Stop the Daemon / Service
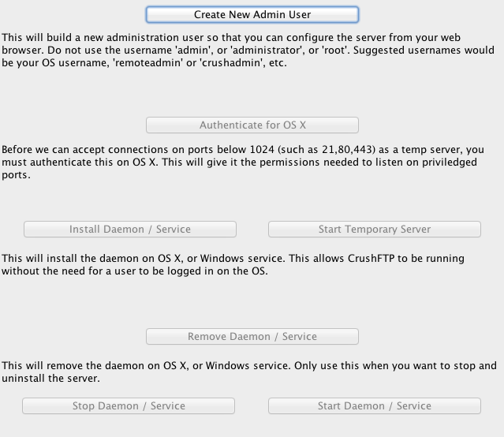The image size is (504, 437). 129,405
